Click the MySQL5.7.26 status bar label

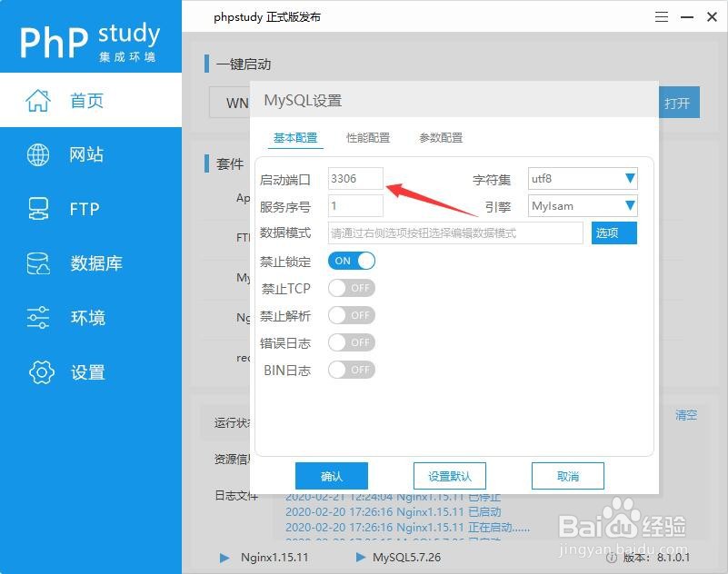406,558
